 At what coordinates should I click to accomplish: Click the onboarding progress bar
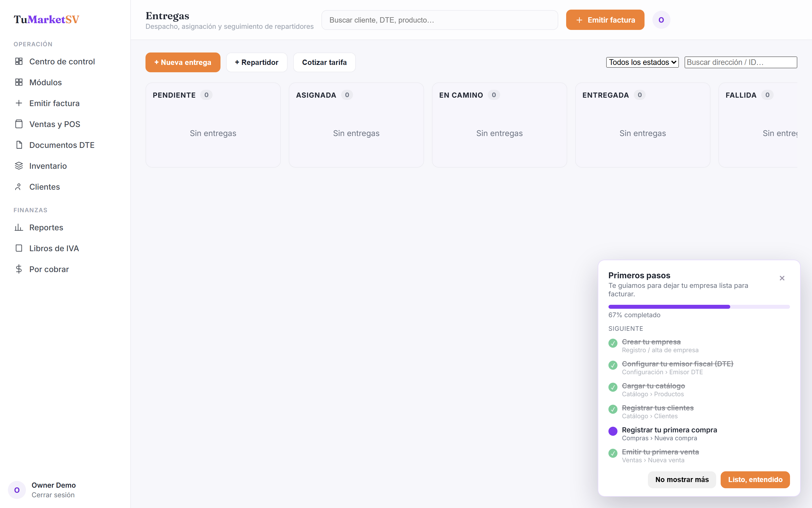pyautogui.click(x=699, y=306)
